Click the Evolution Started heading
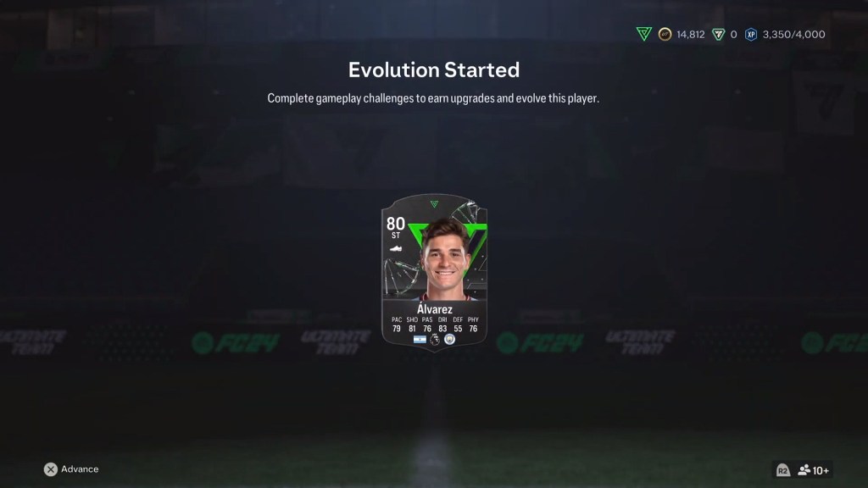 coord(434,69)
